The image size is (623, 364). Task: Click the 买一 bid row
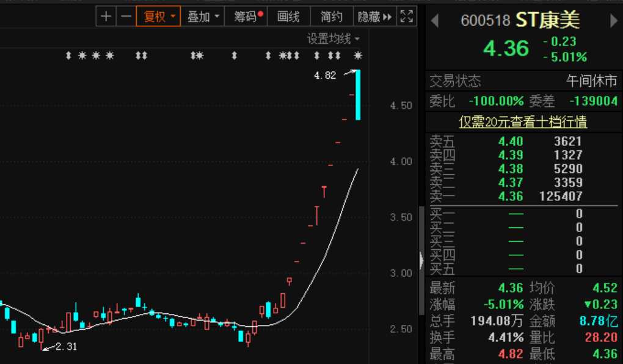point(523,214)
